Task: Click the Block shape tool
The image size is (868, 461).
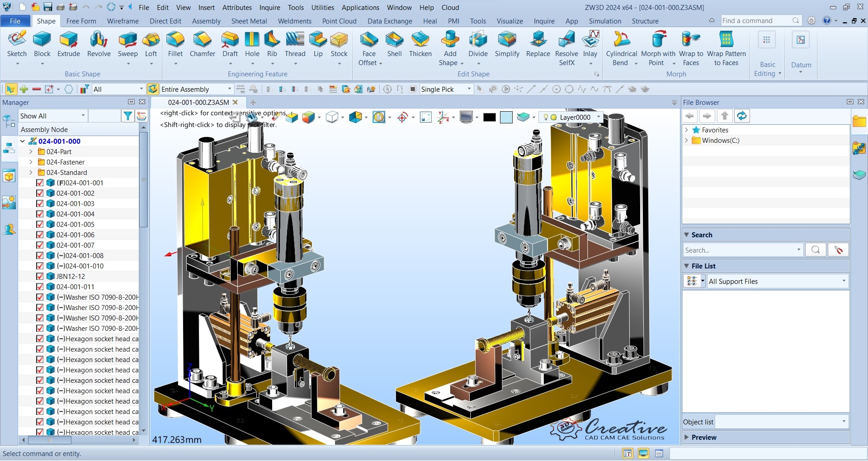Action: coord(42,44)
